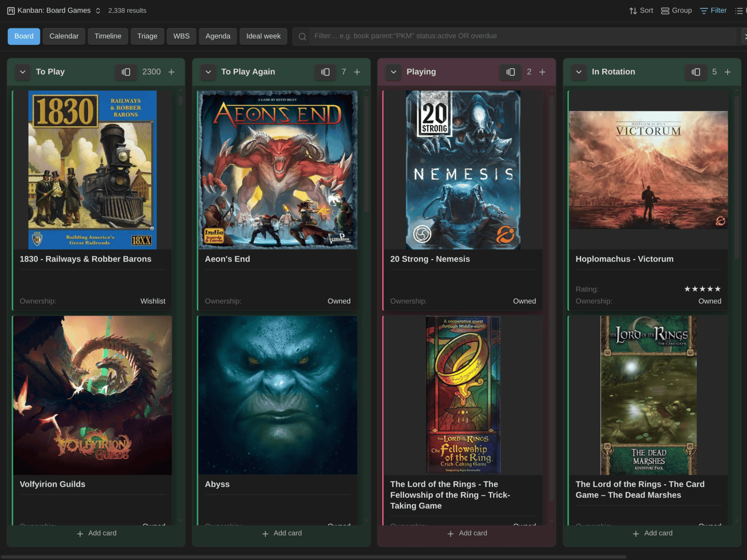747x560 pixels.
Task: Open The Dead Marshes cover image
Action: [648, 395]
